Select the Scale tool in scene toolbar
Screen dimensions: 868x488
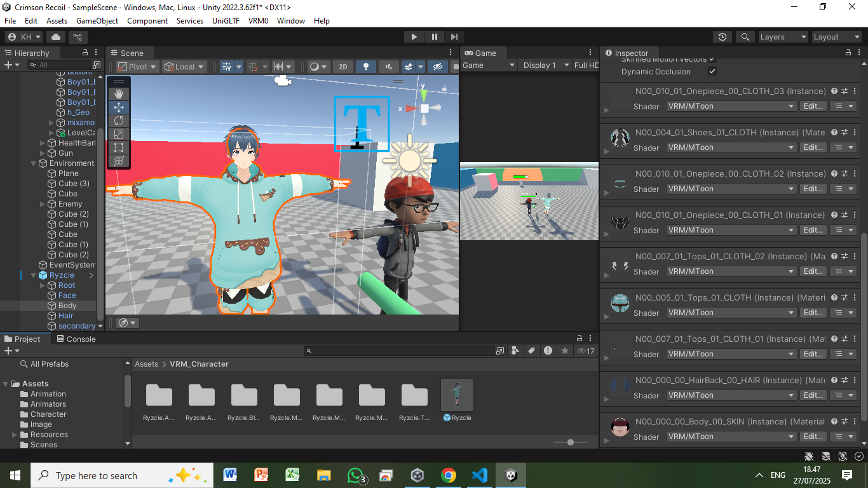pyautogui.click(x=119, y=134)
